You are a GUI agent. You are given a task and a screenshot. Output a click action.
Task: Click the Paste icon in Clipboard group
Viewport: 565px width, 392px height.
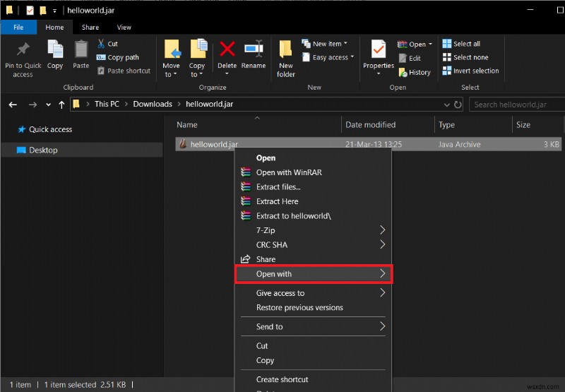point(81,55)
